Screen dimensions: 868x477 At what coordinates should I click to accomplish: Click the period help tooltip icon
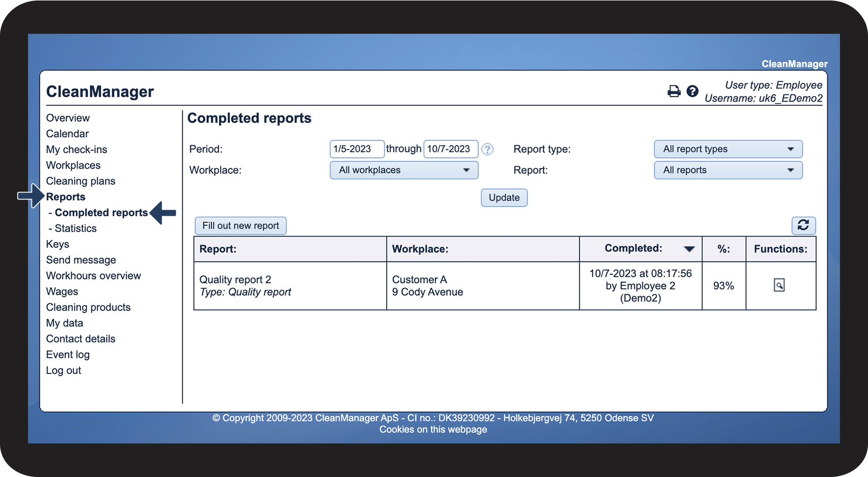(487, 149)
